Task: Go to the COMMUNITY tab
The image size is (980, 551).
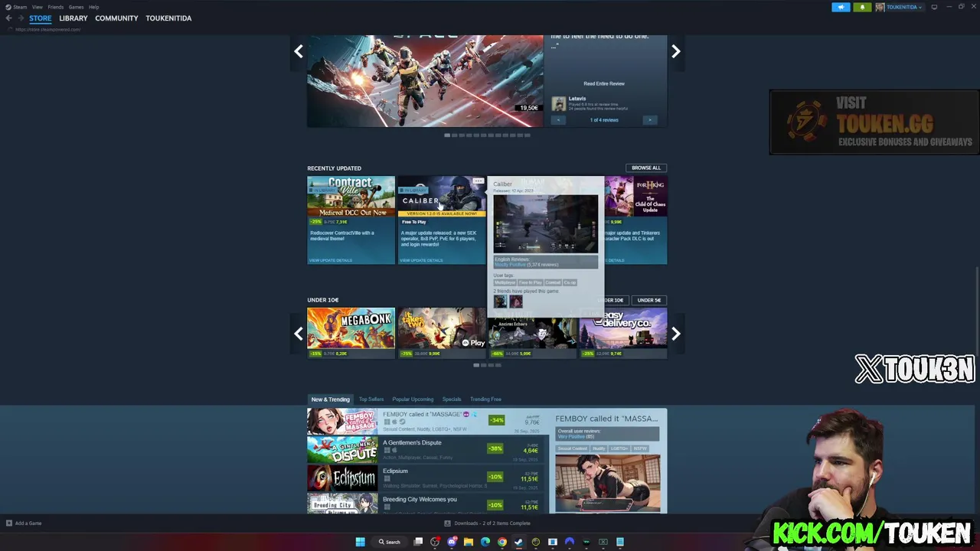Action: [x=116, y=18]
